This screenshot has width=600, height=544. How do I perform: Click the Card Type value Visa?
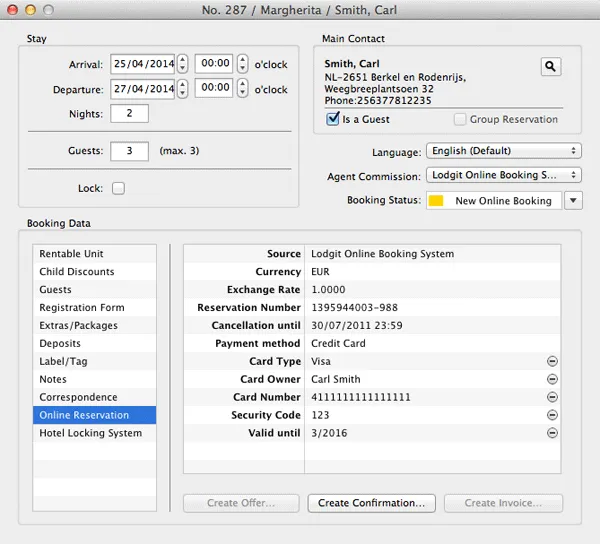[321, 362]
